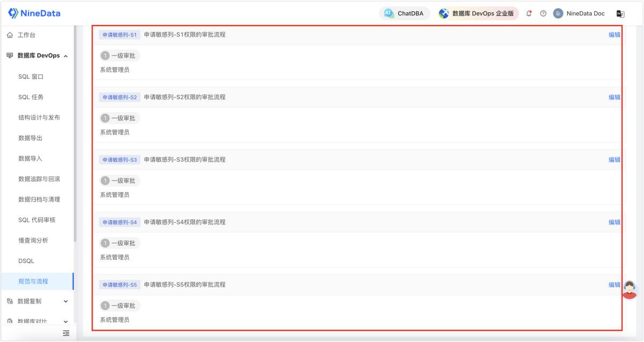The height and width of the screenshot is (342, 644).
Task: Edit the 申请敏感列-S5 approval flow
Action: pos(614,285)
